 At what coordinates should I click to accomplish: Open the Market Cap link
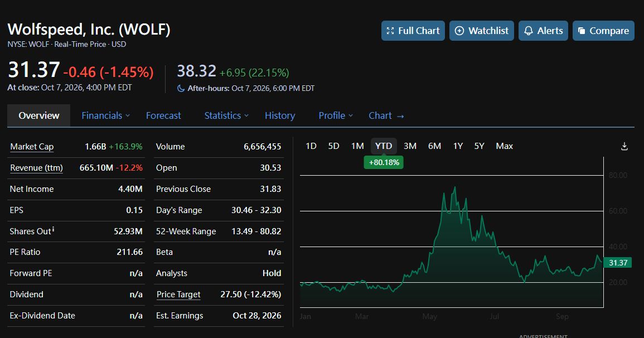(32, 147)
